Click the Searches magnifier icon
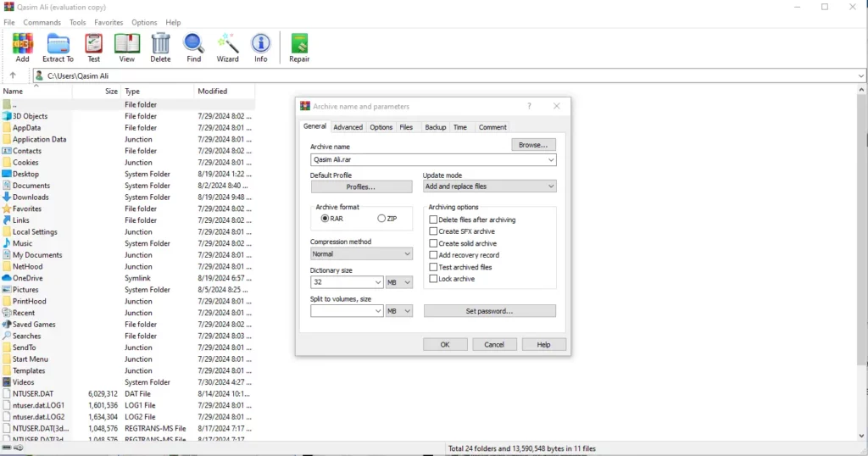 pyautogui.click(x=7, y=336)
